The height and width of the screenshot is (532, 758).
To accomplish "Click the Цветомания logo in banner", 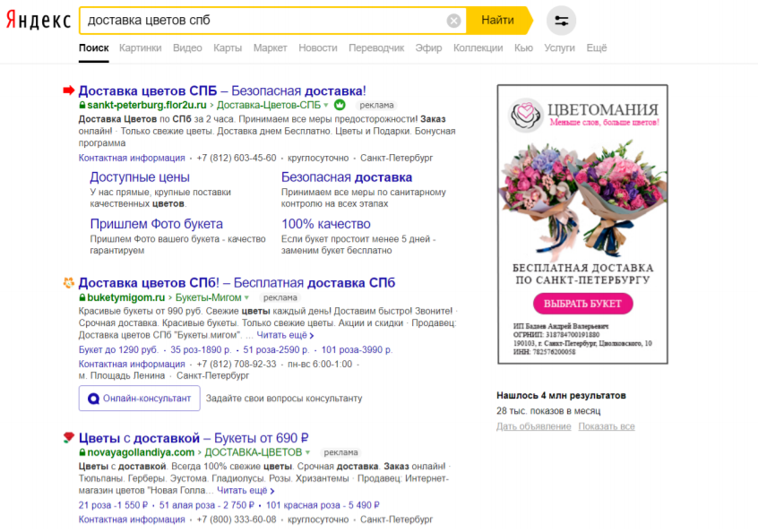I will coord(526,115).
